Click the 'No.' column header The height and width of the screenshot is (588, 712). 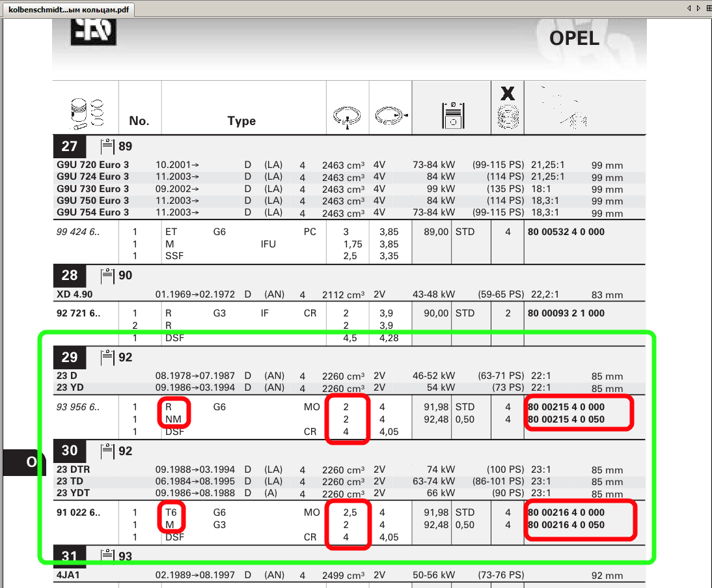[139, 121]
